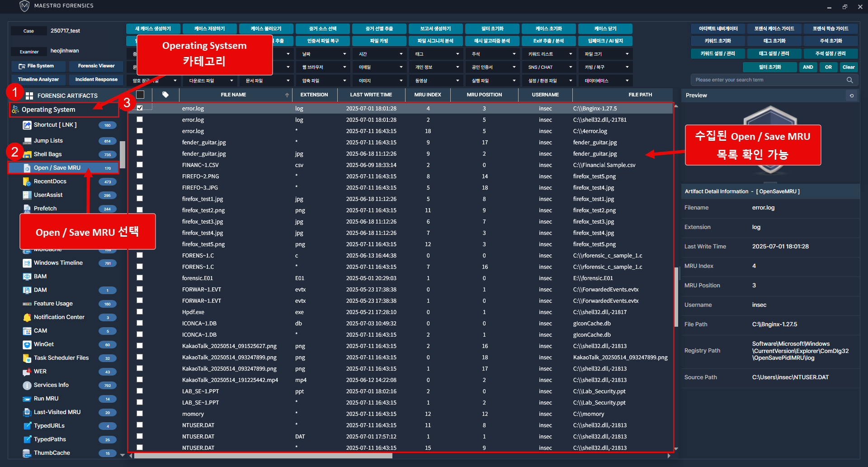Click the Jump Lists artifact icon
Viewport: 868px width, 467px height.
[x=27, y=141]
